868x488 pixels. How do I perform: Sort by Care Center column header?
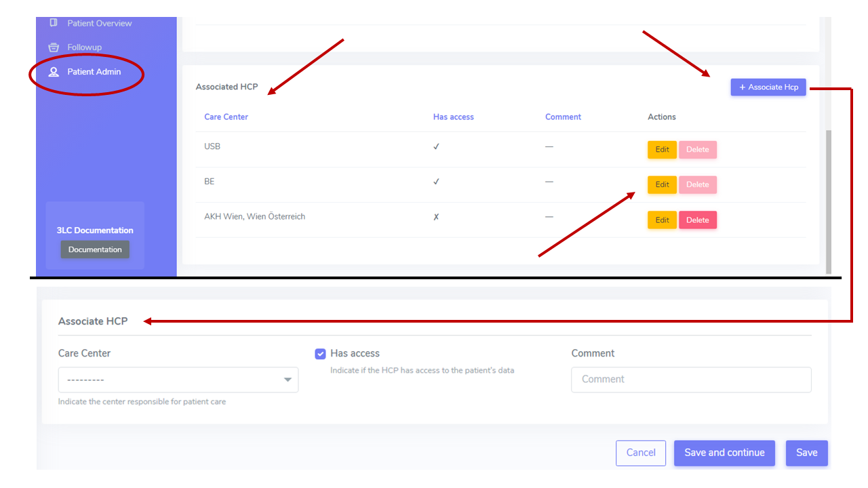pyautogui.click(x=226, y=117)
